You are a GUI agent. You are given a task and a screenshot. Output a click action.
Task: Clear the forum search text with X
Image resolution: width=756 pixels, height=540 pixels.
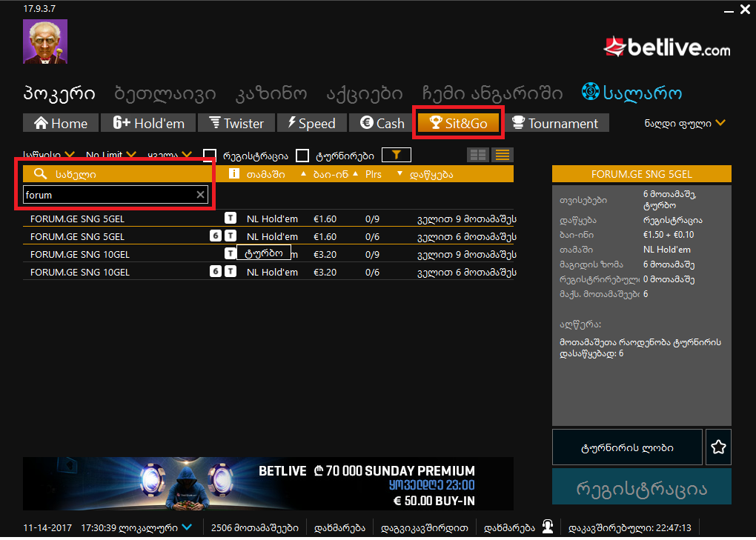201,195
